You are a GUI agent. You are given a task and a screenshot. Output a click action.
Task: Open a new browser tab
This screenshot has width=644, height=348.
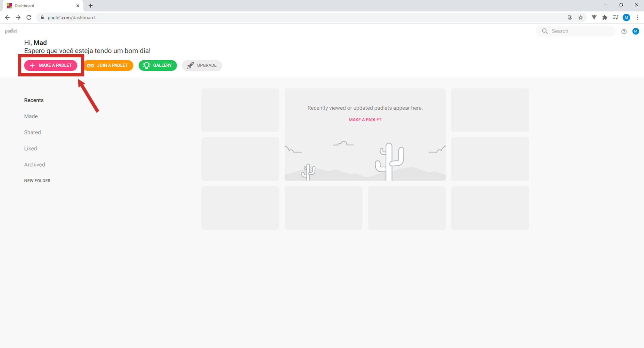tap(91, 6)
